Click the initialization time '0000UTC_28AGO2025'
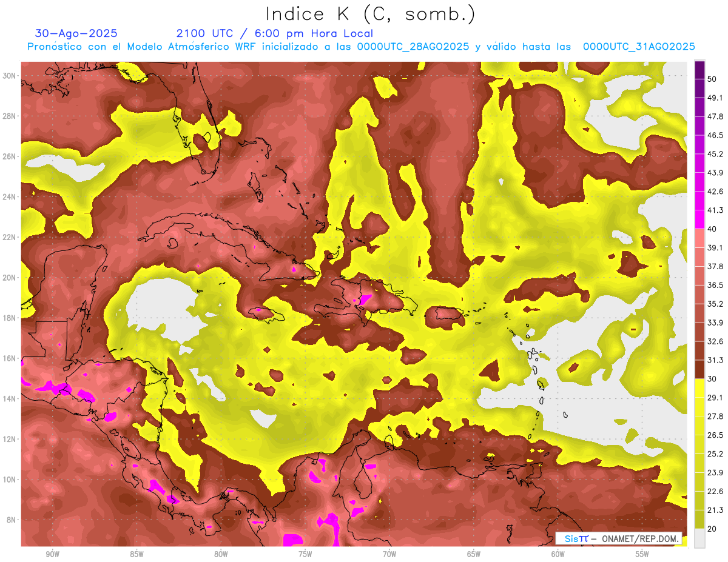728x562 pixels. coord(413,47)
